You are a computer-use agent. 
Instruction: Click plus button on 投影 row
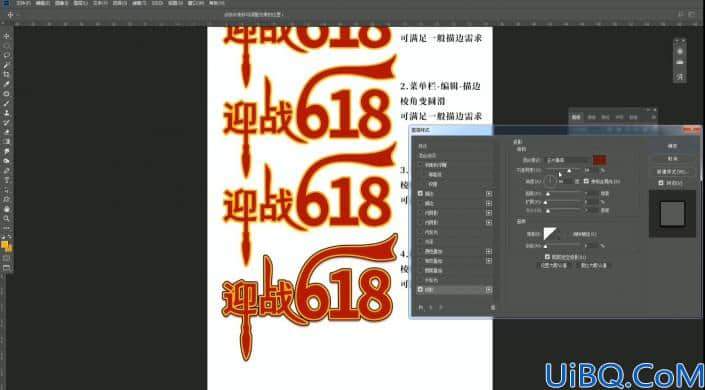[x=489, y=290]
